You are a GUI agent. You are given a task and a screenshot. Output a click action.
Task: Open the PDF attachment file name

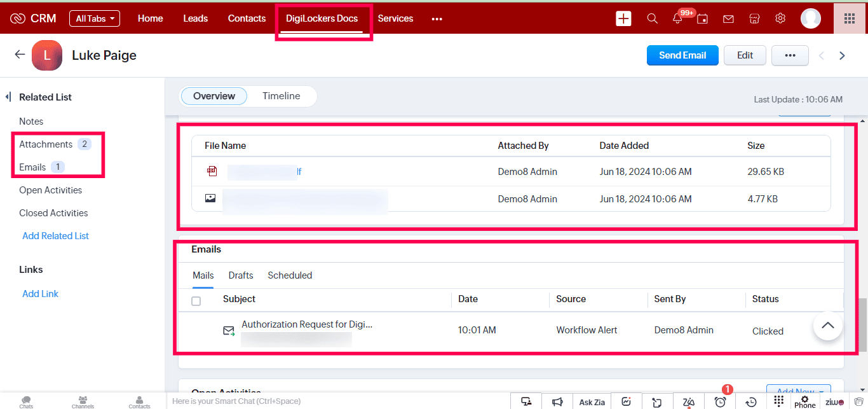pos(264,172)
